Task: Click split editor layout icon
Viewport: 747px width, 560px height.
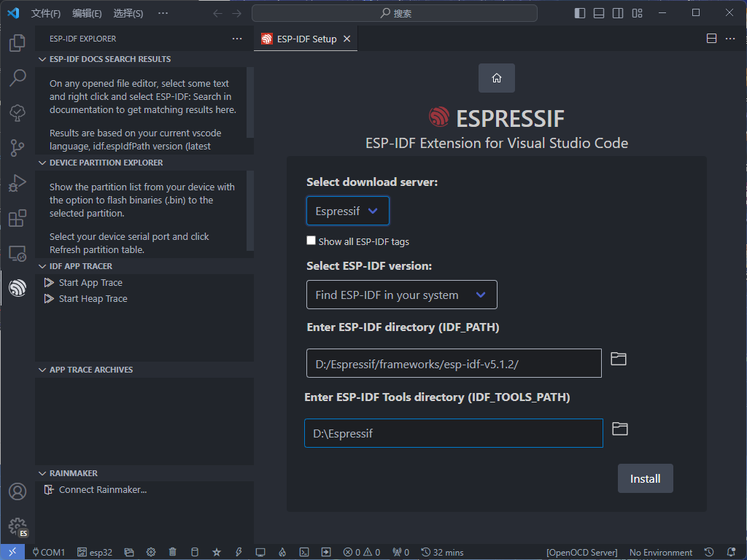Action: pyautogui.click(x=711, y=39)
